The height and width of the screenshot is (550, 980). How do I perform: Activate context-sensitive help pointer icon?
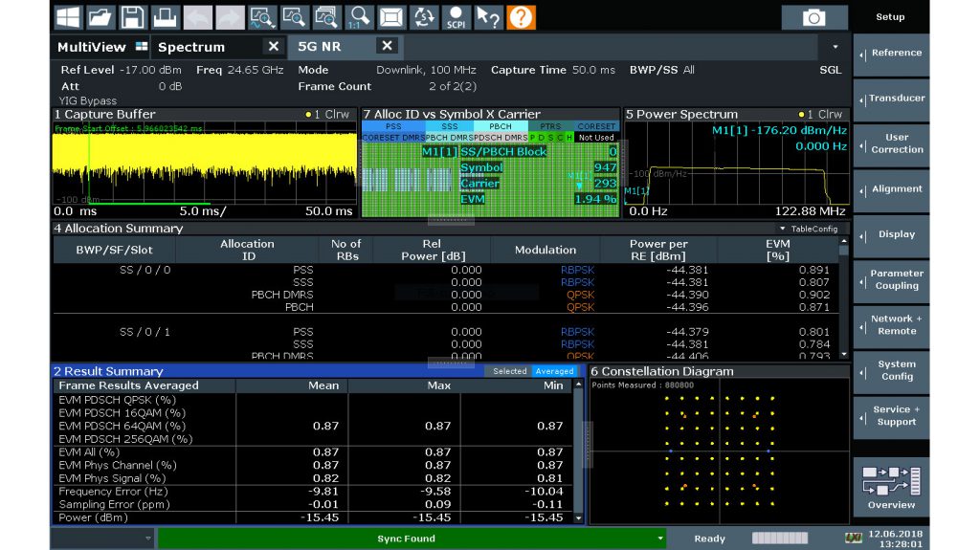point(488,17)
